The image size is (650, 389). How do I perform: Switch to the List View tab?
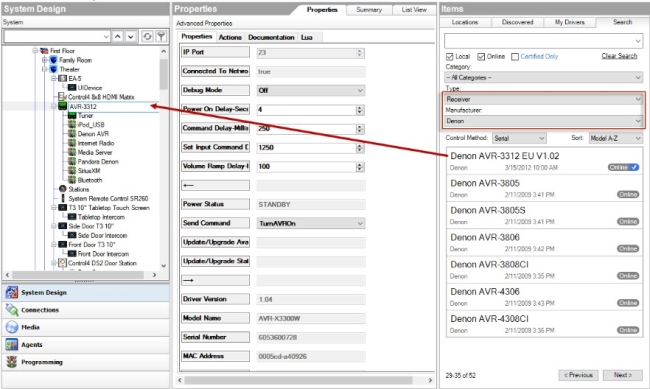[414, 10]
